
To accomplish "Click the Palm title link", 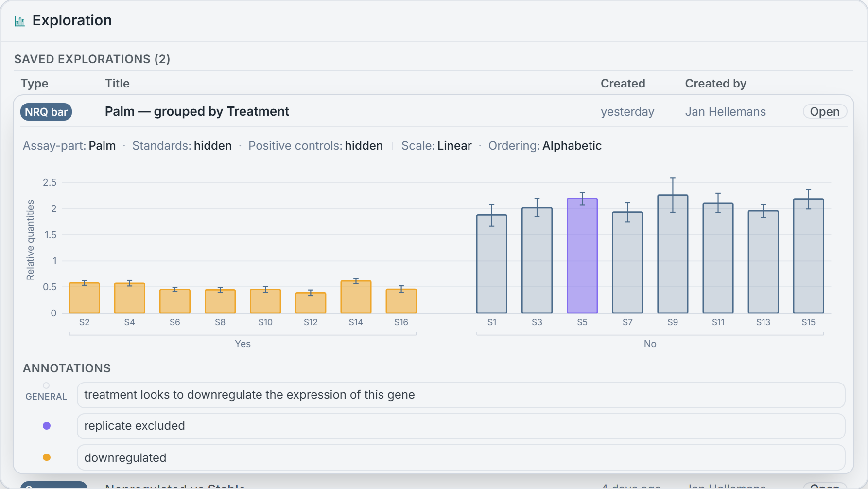I will click(197, 111).
